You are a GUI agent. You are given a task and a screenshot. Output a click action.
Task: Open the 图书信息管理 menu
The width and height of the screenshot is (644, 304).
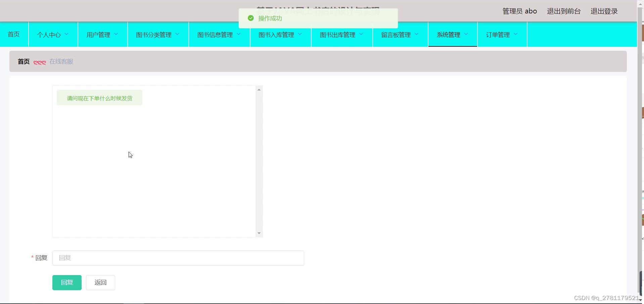[219, 34]
